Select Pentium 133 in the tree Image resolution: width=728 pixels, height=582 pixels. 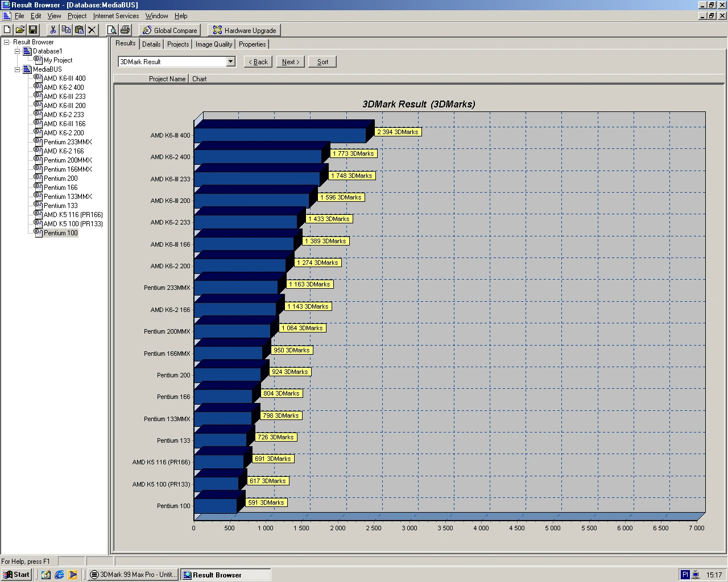[x=61, y=206]
